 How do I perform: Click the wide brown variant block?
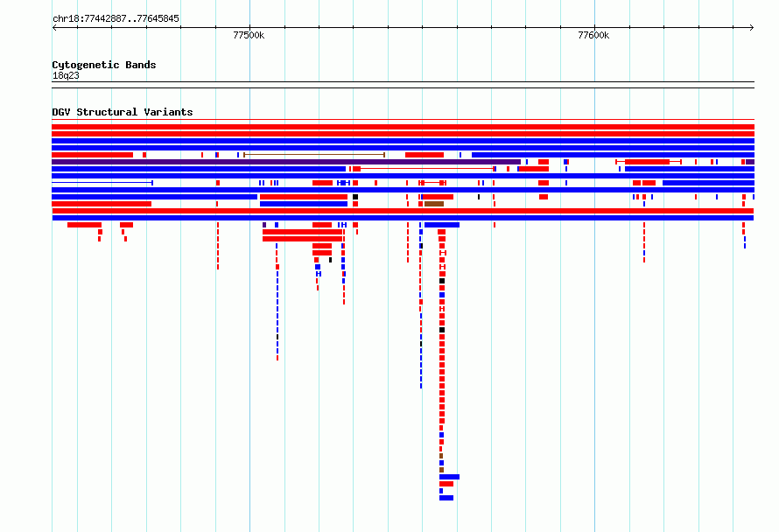[434, 204]
